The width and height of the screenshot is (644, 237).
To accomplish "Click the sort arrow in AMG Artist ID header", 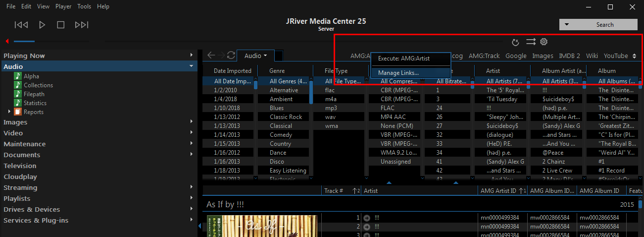I will [522, 191].
